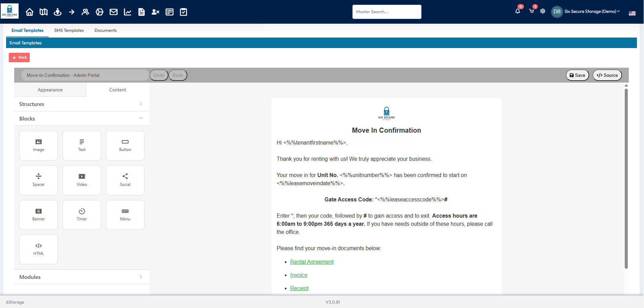Viewport: 644px width, 308px height.
Task: Select the Menu block
Action: coord(125,215)
